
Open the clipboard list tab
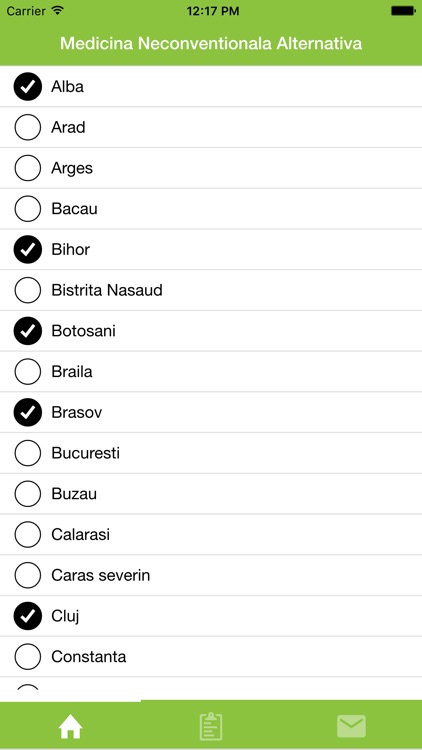(x=211, y=727)
